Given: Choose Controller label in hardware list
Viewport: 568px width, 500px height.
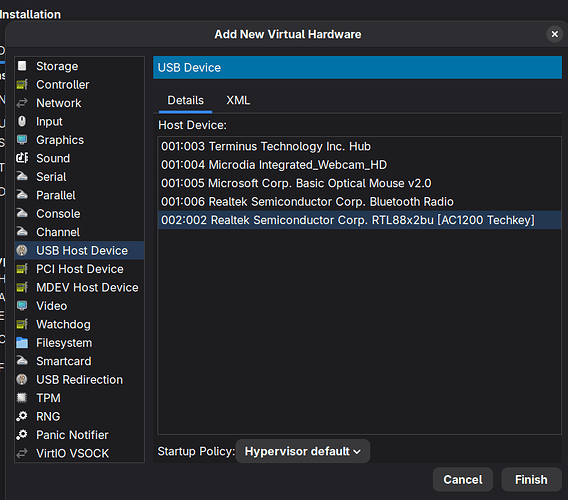Looking at the screenshot, I should (x=63, y=85).
